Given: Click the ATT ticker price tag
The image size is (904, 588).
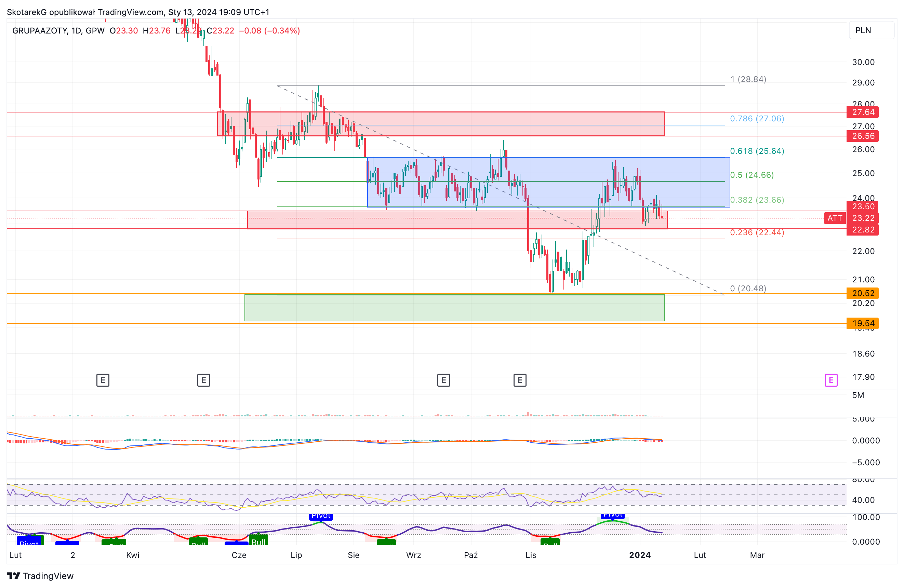Looking at the screenshot, I should coord(835,218).
